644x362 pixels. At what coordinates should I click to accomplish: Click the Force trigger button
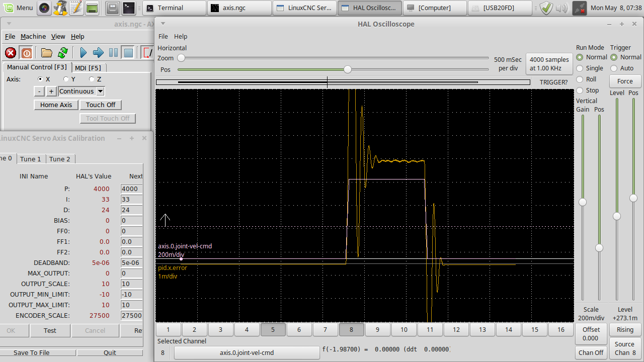click(625, 81)
